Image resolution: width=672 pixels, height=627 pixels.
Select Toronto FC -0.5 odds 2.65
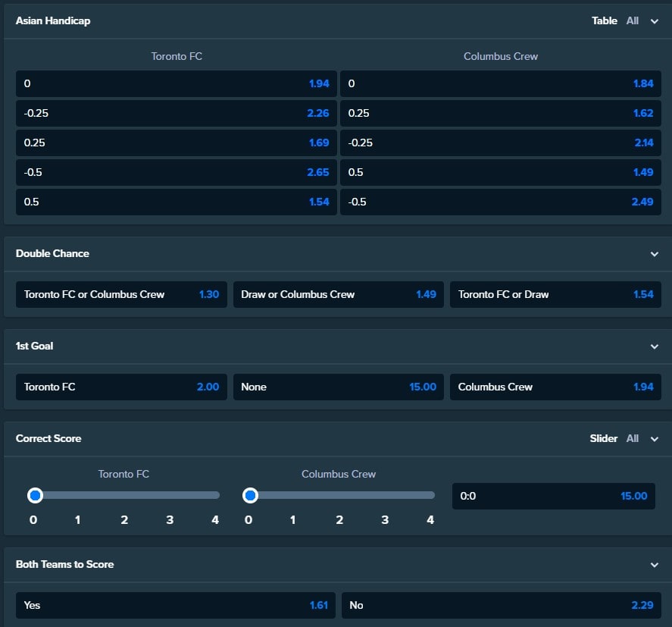(x=176, y=172)
